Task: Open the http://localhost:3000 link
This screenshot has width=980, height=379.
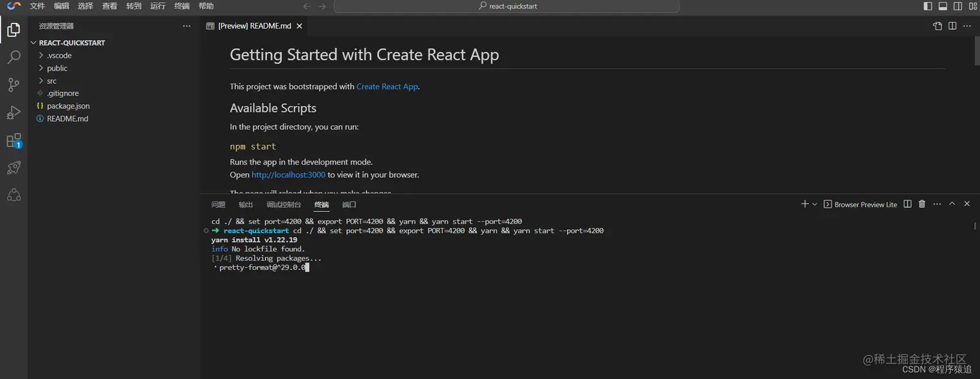Action: click(x=288, y=175)
